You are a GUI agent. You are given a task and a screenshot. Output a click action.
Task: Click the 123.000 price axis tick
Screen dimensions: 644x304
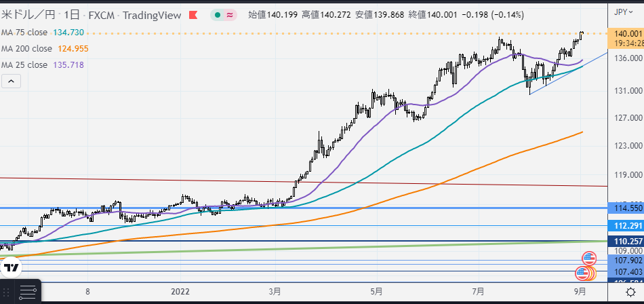click(628, 146)
